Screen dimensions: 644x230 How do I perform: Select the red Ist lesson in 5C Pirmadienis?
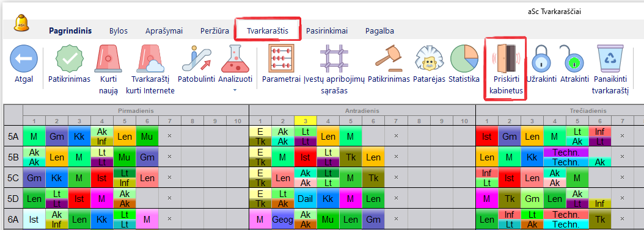pos(102,177)
